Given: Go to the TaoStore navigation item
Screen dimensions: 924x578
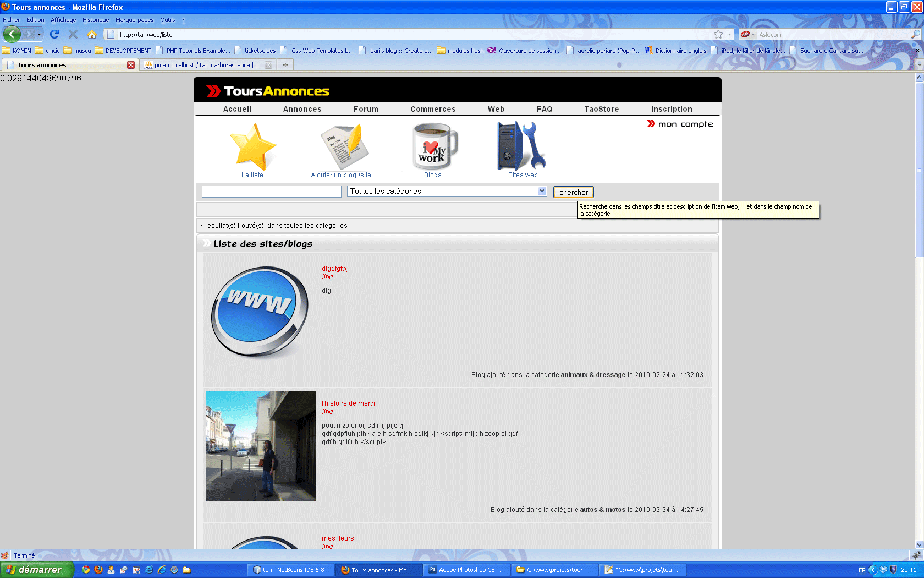Looking at the screenshot, I should click(602, 109).
